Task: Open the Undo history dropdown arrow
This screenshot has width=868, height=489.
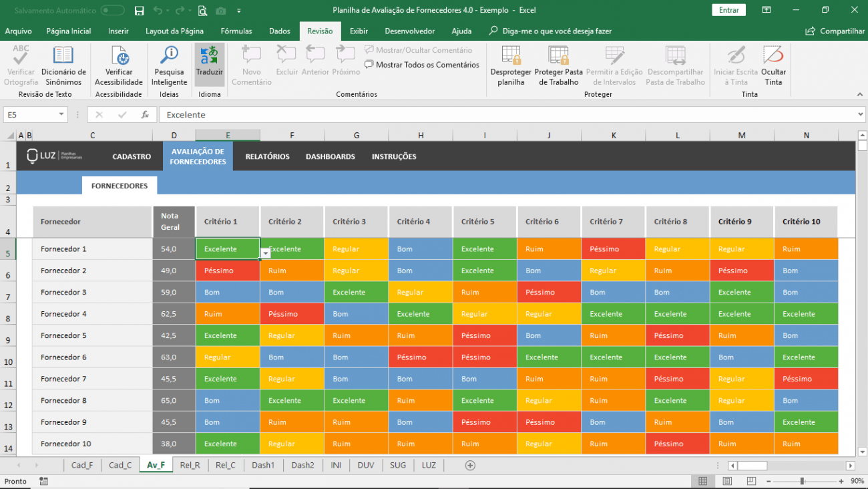Action: tap(167, 11)
